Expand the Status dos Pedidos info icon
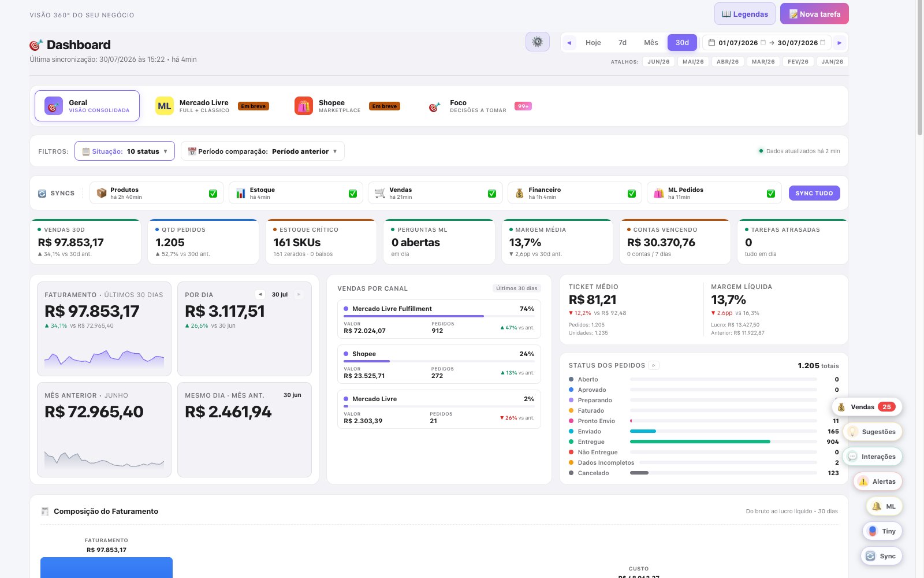Image resolution: width=924 pixels, height=578 pixels. coord(654,365)
